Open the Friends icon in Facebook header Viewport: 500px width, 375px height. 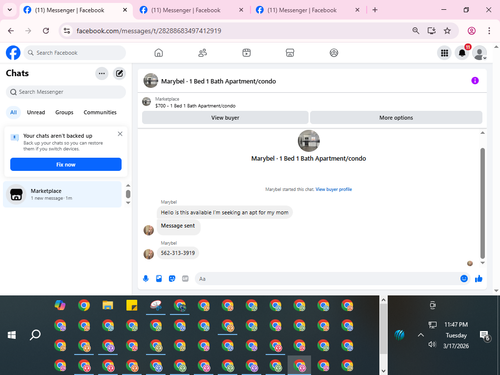(x=202, y=53)
